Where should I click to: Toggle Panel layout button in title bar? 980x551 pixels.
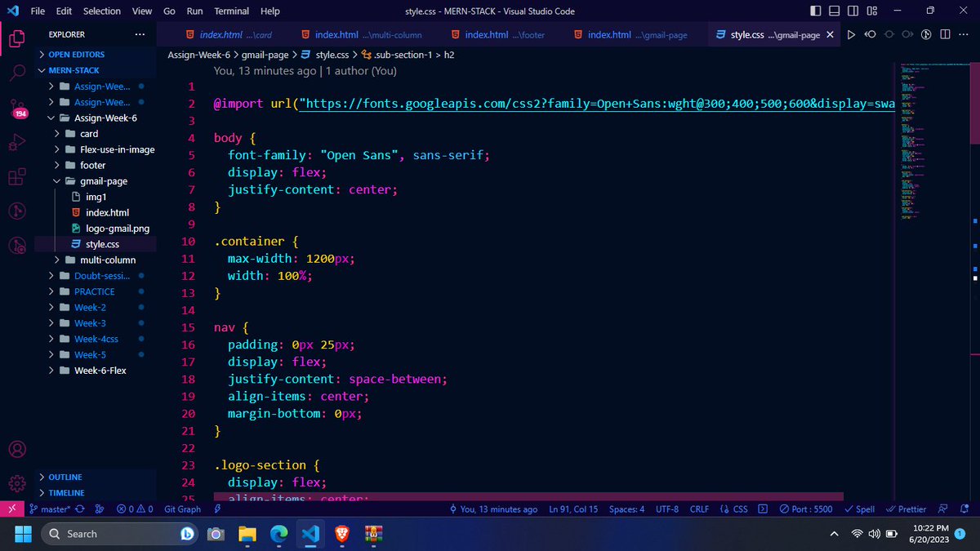coord(835,11)
